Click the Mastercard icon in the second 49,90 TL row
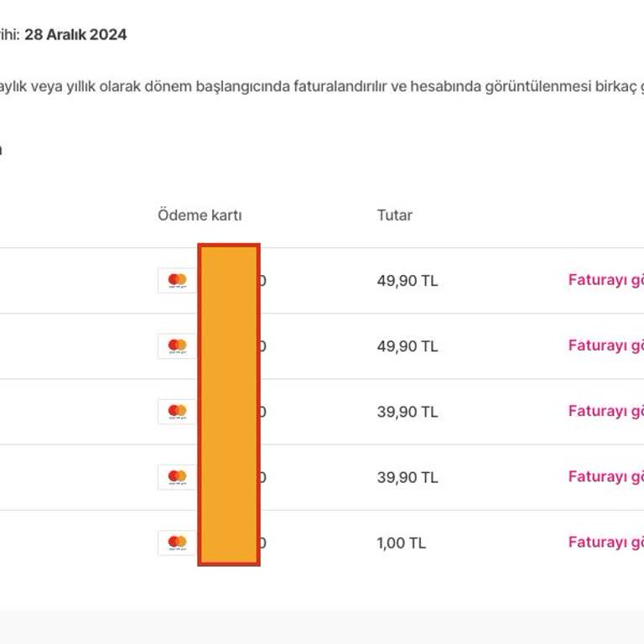Screen dimensions: 644x644 (x=177, y=345)
